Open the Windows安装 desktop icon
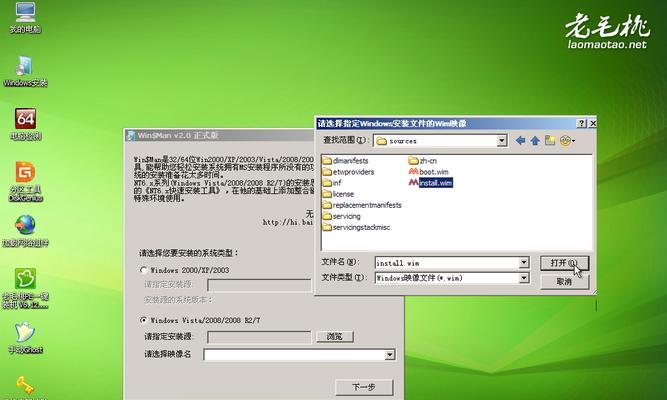Screen dimensions: 667x400 point(25,71)
